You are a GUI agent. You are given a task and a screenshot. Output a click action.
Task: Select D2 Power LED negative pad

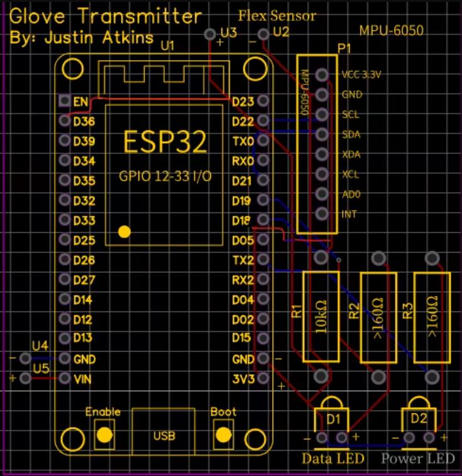[409, 438]
